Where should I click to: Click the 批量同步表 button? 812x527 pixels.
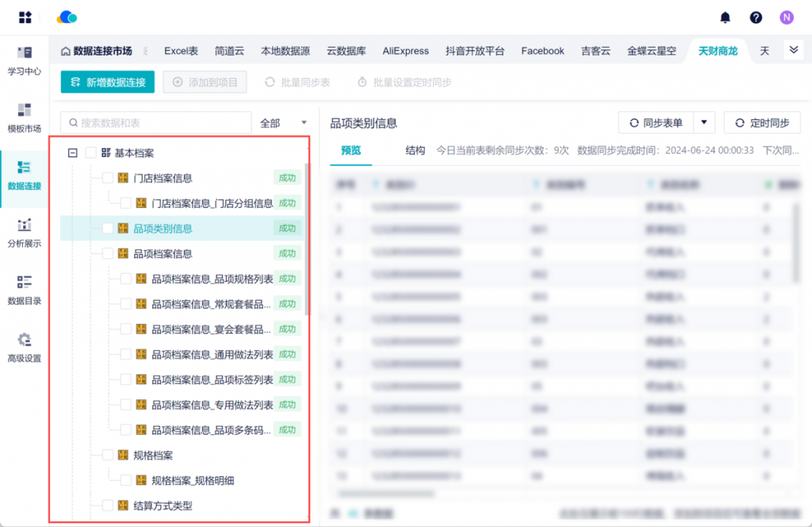tap(297, 83)
